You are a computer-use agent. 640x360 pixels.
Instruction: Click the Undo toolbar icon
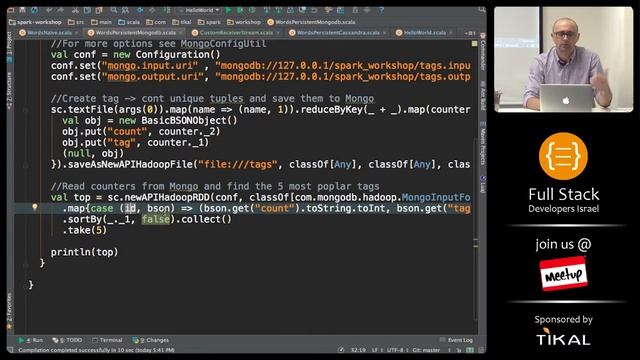[x=49, y=9]
